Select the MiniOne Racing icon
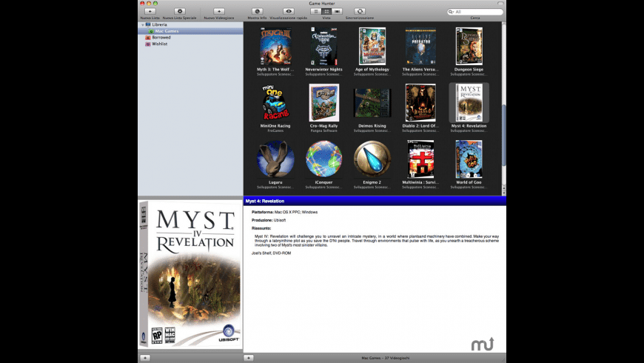Screen dimensions: 644x363 pos(275,103)
